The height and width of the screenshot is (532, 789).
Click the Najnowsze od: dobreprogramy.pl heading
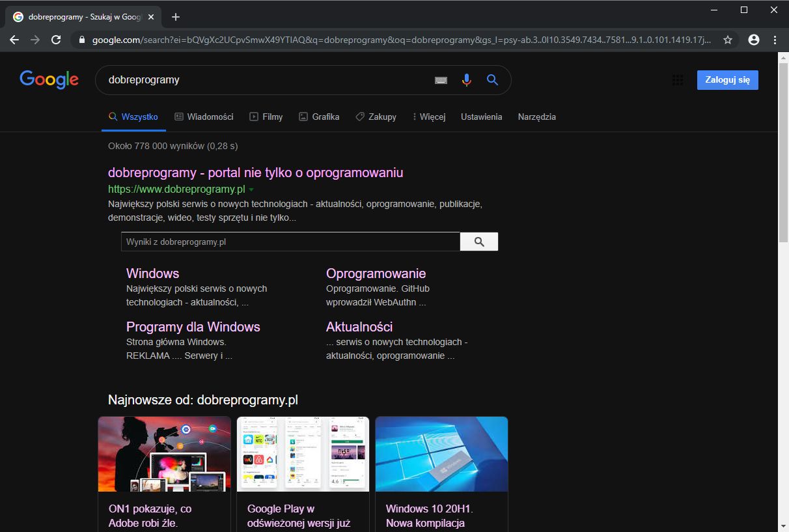pyautogui.click(x=203, y=399)
